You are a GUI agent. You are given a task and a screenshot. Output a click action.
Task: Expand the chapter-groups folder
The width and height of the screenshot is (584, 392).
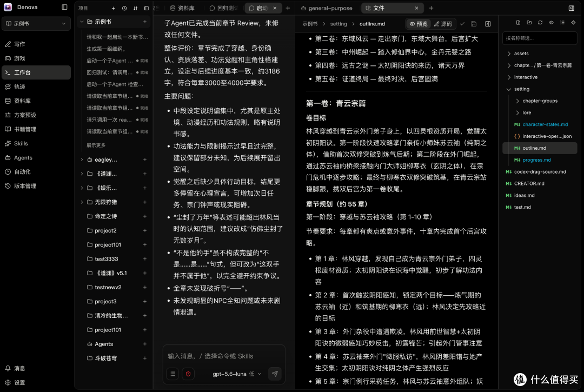pos(517,101)
